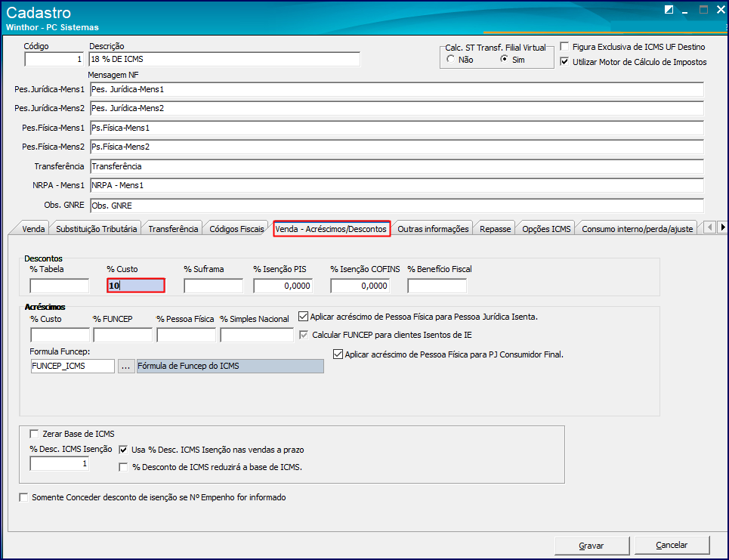This screenshot has height=560, width=729.
Task: Toggle Usa % Desc. ICMS Isenção nas vendas a prazo
Action: pos(123,450)
